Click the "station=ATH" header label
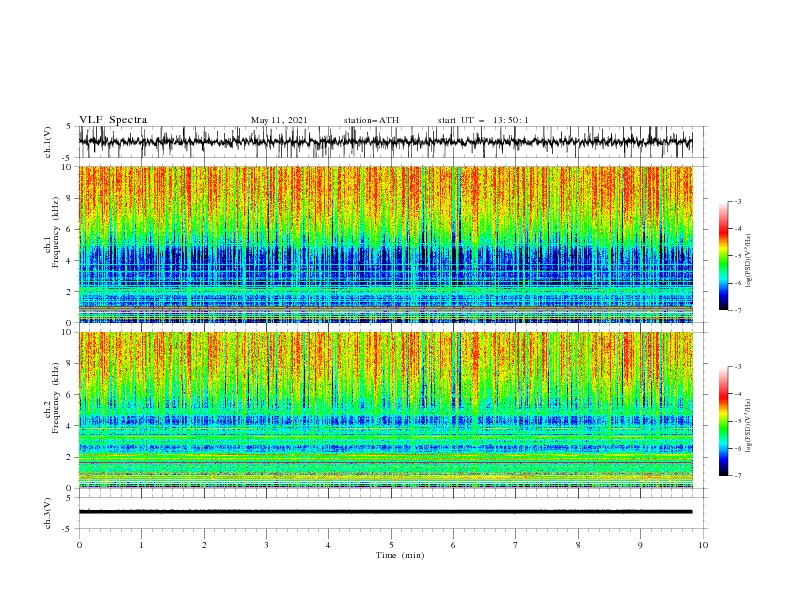 pyautogui.click(x=371, y=120)
